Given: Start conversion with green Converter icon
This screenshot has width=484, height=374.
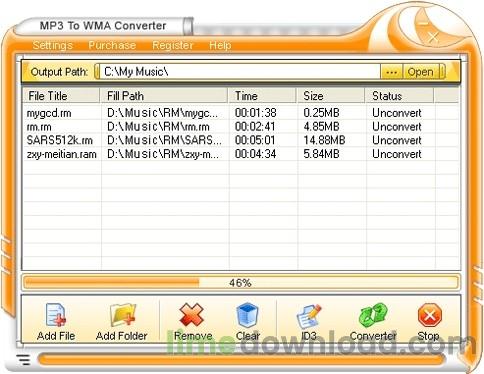Looking at the screenshot, I should click(x=373, y=315).
